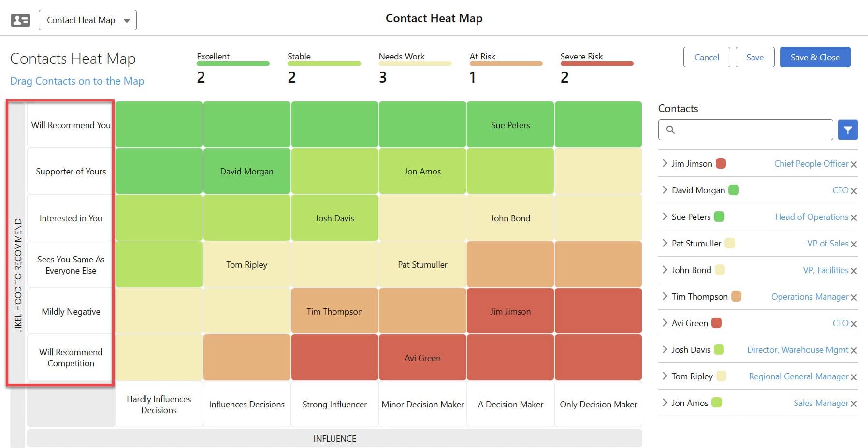The height and width of the screenshot is (448, 868).
Task: Open the contacts filter funnel icon
Action: pos(848,130)
